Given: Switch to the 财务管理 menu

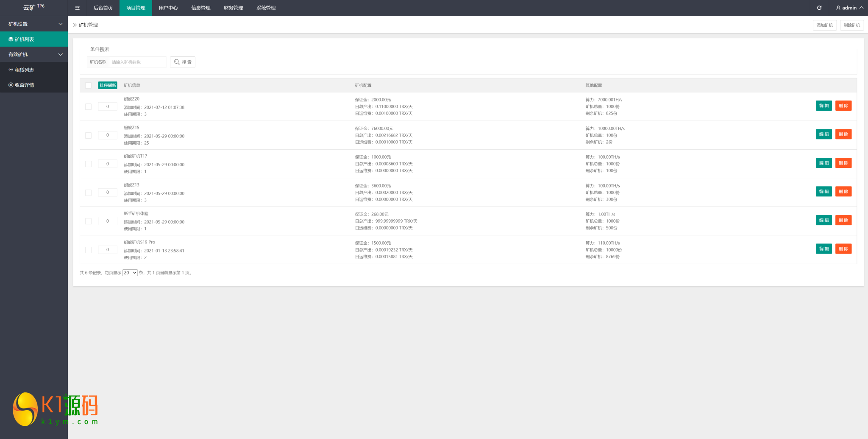Looking at the screenshot, I should 234,8.
